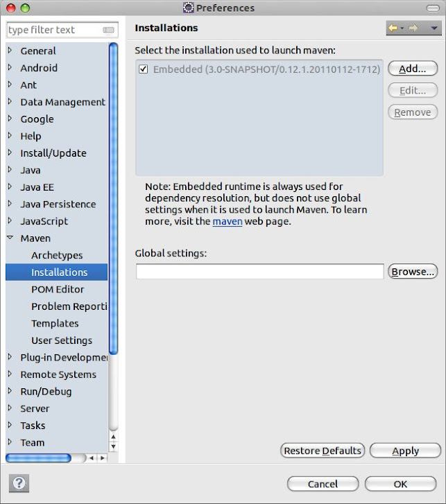The height and width of the screenshot is (504, 446).
Task: Select Archetypes under Maven
Action: [57, 255]
